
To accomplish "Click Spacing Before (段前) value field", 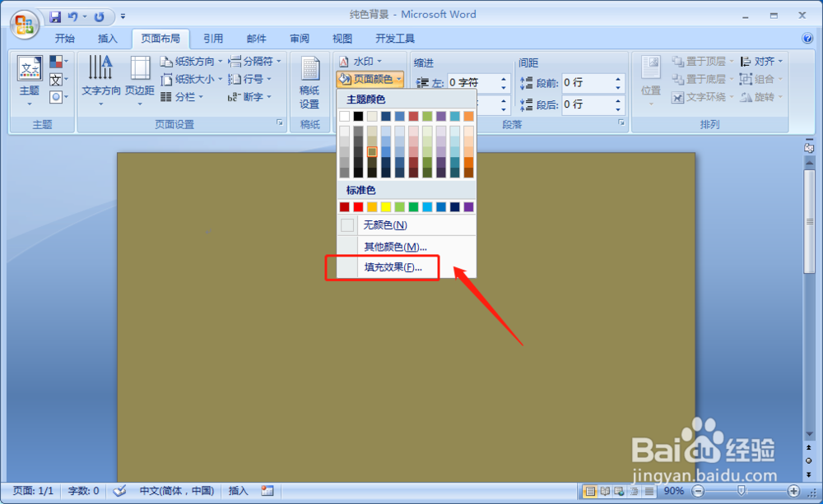I will click(588, 83).
